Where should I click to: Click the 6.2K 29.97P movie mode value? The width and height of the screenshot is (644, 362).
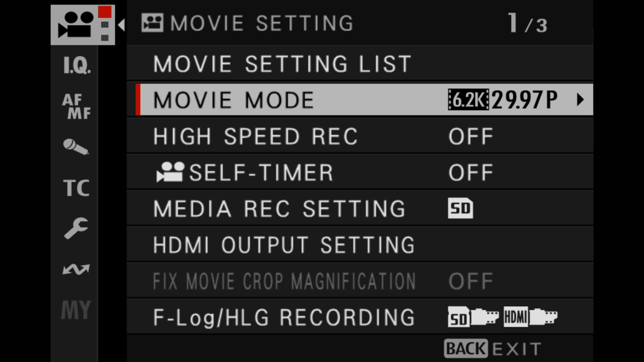[x=502, y=100]
